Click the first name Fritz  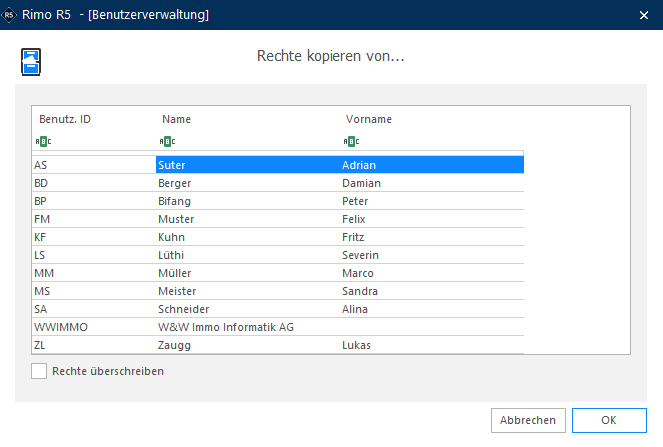[x=353, y=237]
